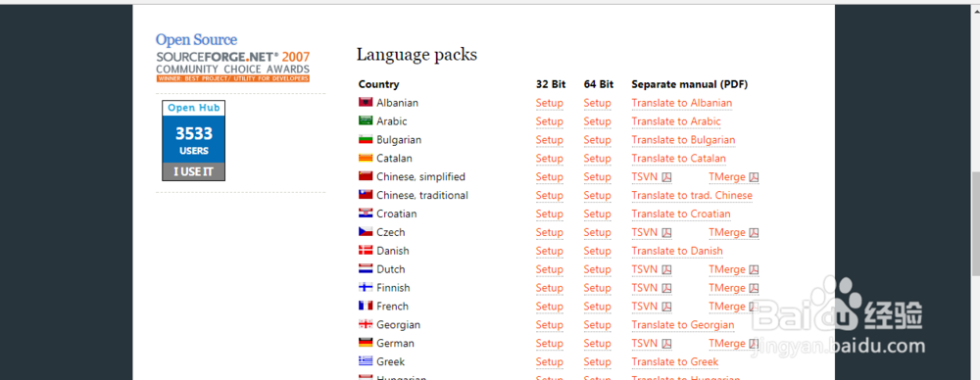Click the 'Separate manual (PDF)' column header
Viewport: 980px width, 380px height.
pyautogui.click(x=689, y=84)
